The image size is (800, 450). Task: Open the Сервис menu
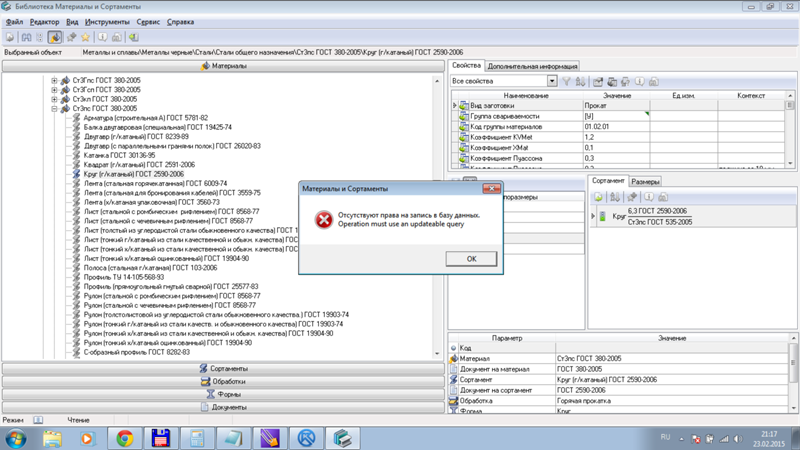point(148,22)
